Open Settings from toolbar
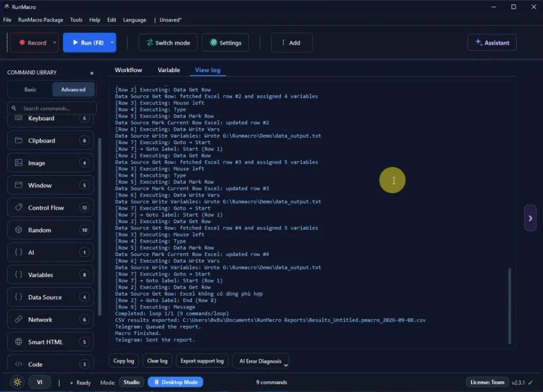This screenshot has height=392, width=543. (x=225, y=42)
